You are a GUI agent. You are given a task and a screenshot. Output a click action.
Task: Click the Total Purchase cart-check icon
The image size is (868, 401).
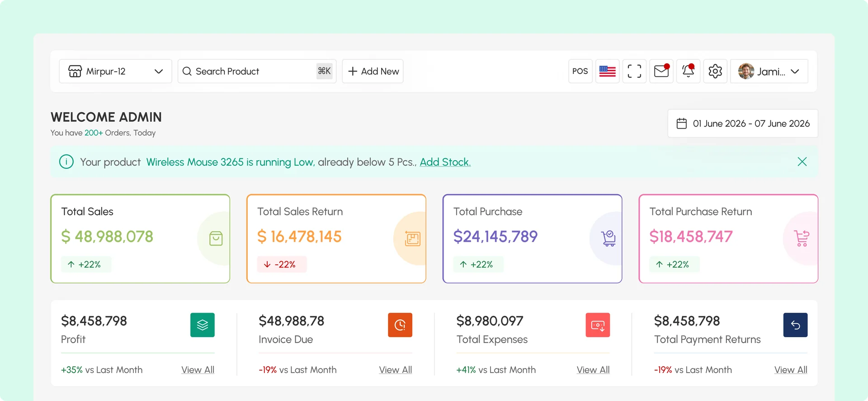coord(609,238)
